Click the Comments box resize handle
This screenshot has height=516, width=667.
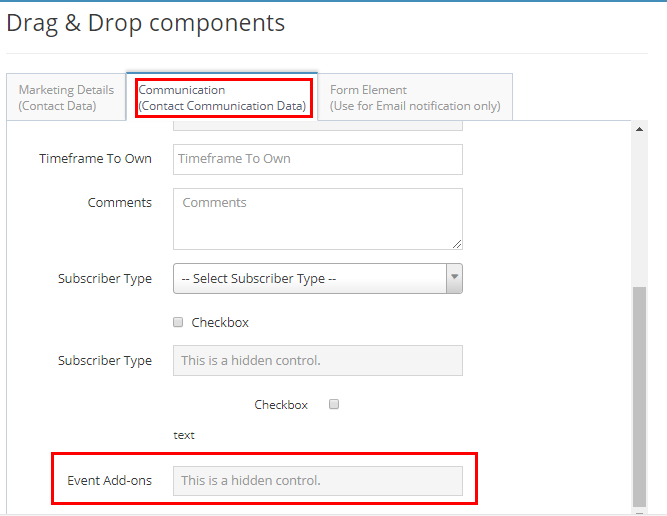coord(457,243)
